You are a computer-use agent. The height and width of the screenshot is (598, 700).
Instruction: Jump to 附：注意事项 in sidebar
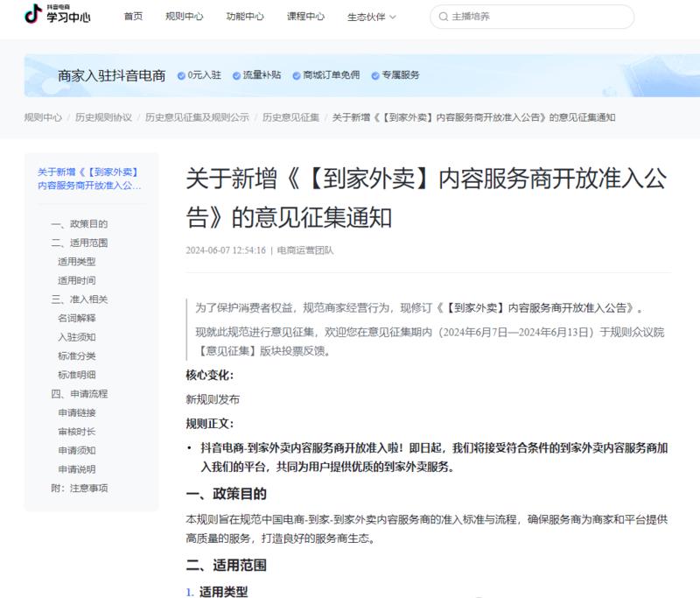click(x=80, y=489)
